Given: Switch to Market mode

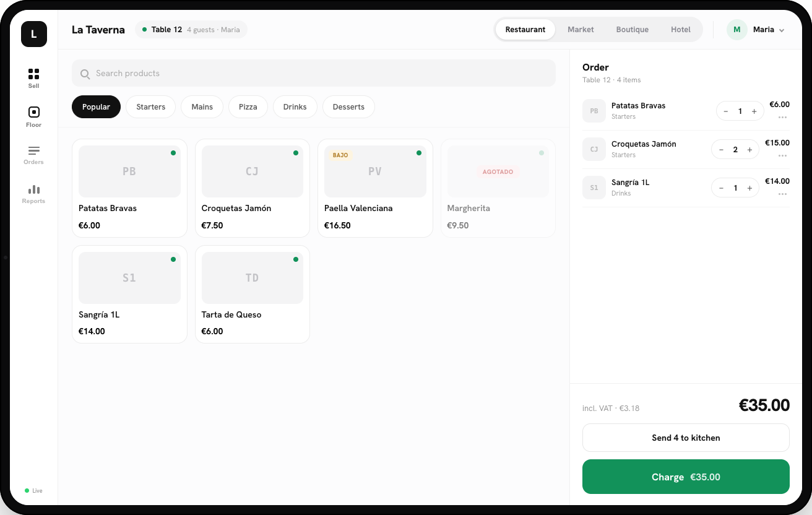Looking at the screenshot, I should [581, 30].
